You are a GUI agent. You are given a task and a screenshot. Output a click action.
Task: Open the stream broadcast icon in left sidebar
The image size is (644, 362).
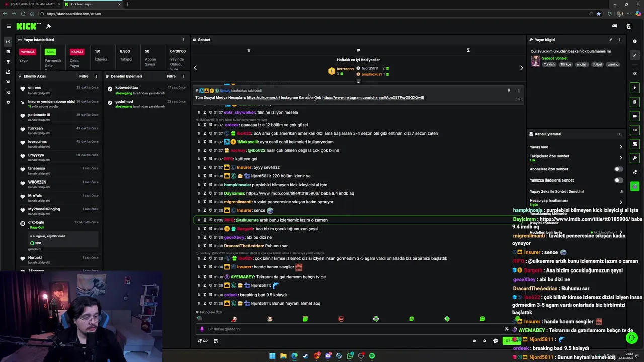[8, 42]
